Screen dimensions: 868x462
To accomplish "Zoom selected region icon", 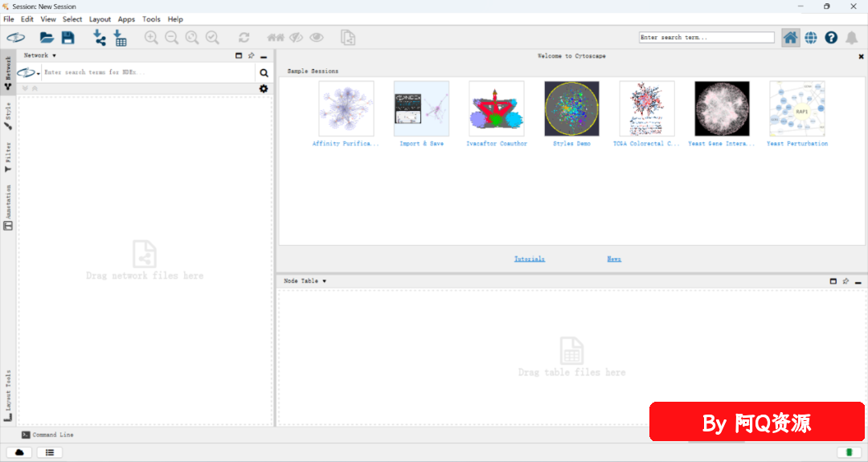I will 212,38.
